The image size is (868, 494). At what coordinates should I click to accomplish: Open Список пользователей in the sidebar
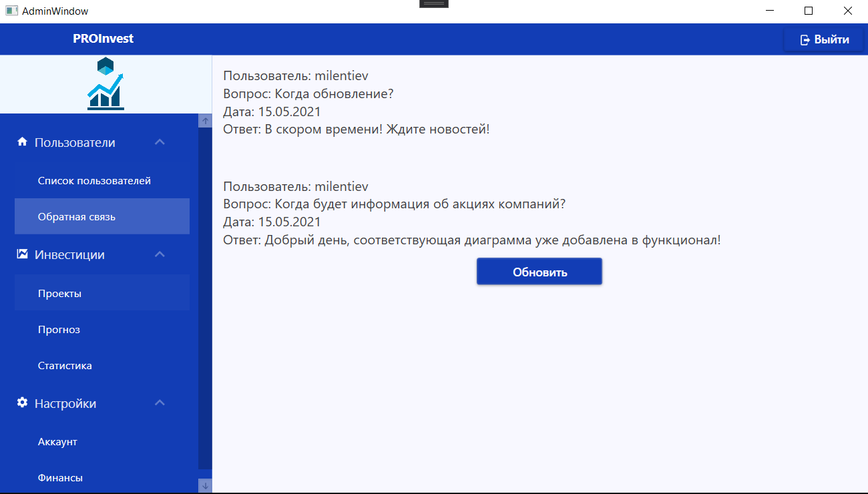point(94,180)
